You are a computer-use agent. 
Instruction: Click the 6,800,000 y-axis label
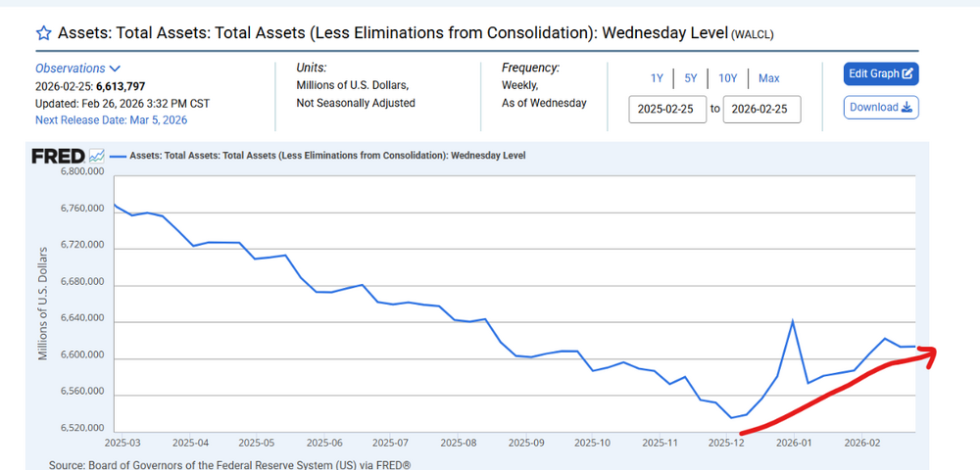[82, 171]
